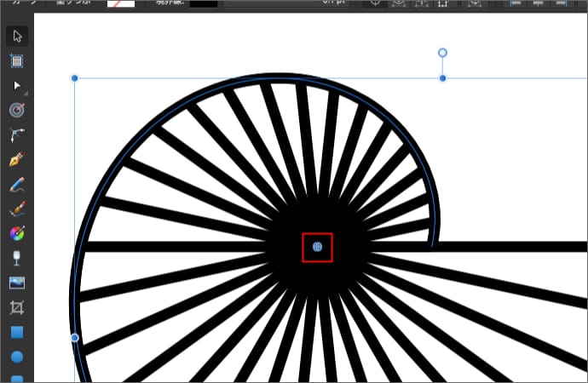This screenshot has height=383, width=588.
Task: Select the Fill tool color wheel
Action: pos(17,232)
